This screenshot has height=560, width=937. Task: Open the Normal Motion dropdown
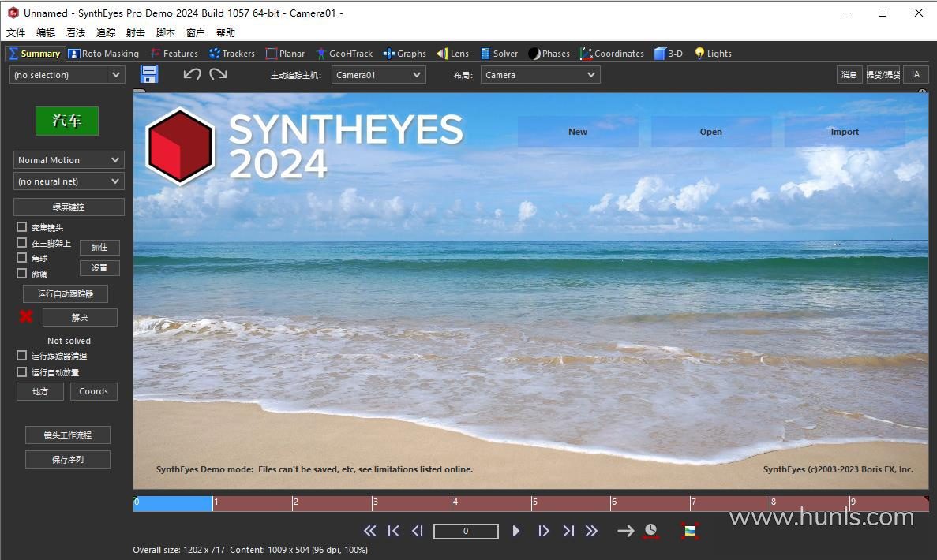[69, 160]
